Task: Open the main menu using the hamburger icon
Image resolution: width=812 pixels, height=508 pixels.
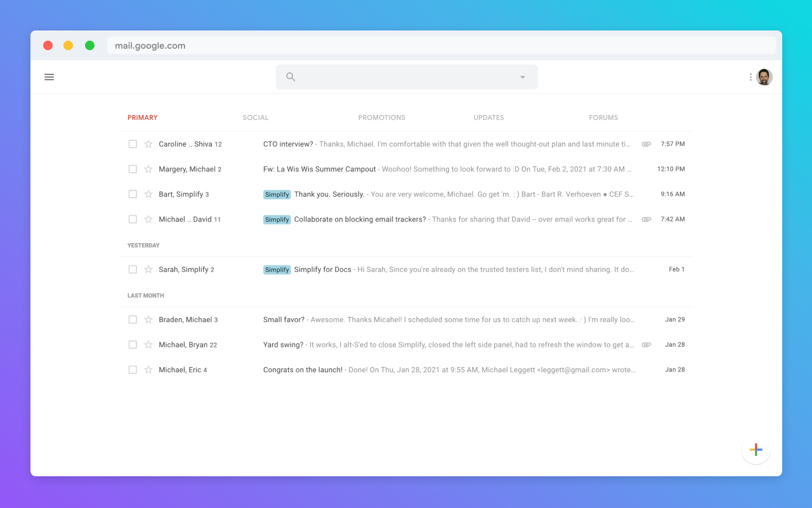Action: pos(49,77)
